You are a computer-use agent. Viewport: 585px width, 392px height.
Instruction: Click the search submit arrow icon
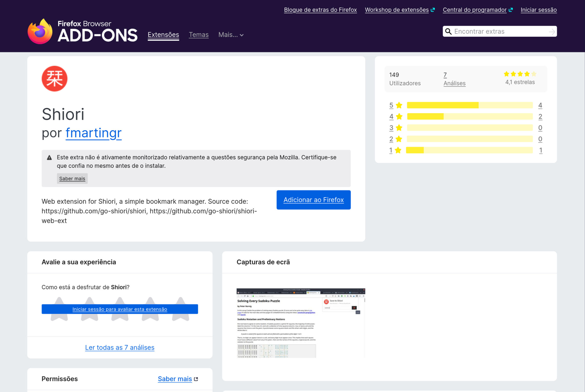click(552, 31)
